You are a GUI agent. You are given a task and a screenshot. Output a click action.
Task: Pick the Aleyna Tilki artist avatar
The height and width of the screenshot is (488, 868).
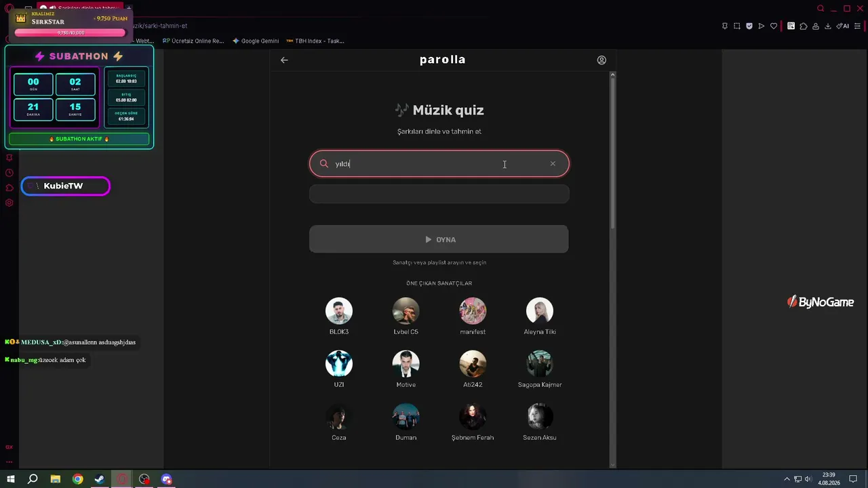click(x=540, y=311)
